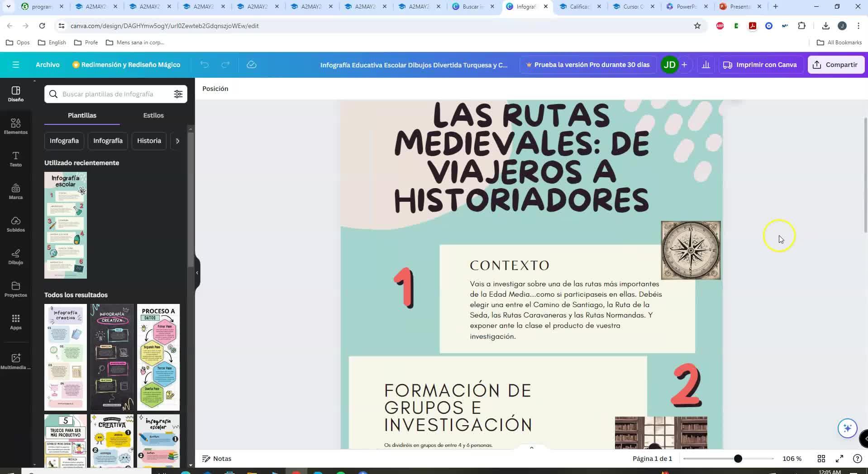Enter fullscreen presentation mode
This screenshot has width=868, height=474.
tap(839, 459)
